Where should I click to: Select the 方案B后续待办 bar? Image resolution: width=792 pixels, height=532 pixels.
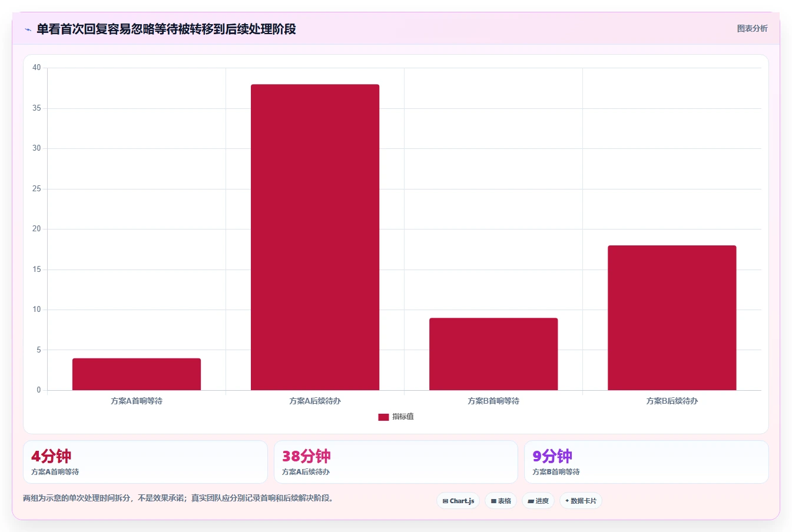[672, 318]
